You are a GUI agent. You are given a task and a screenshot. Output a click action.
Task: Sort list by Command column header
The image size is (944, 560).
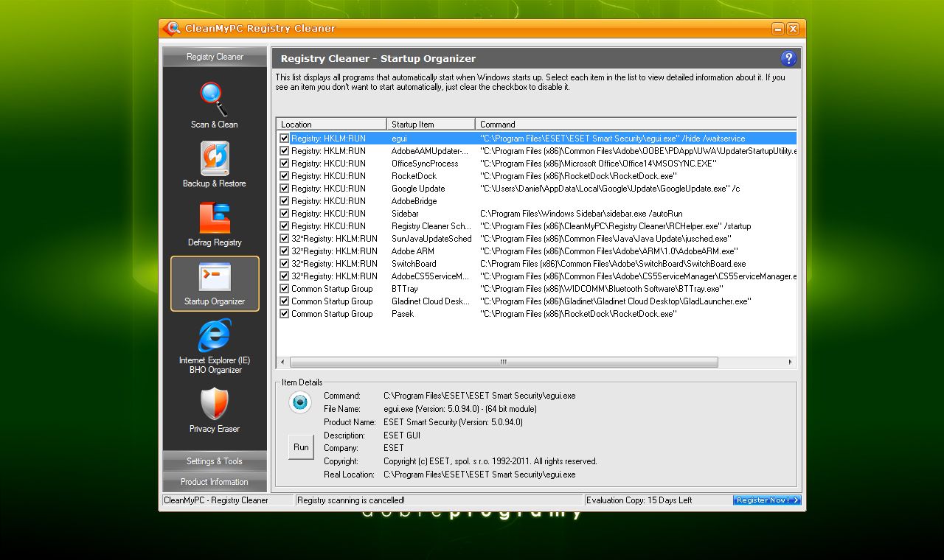point(636,124)
